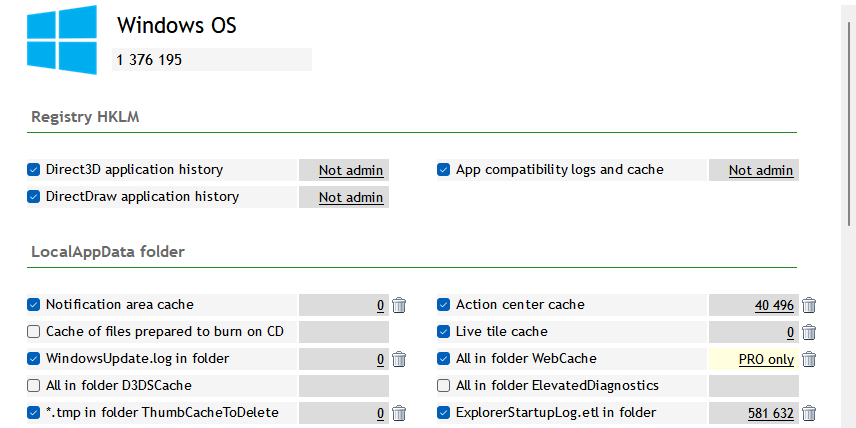Click trash icon for Action center cache
The image size is (856, 428).
[809, 305]
